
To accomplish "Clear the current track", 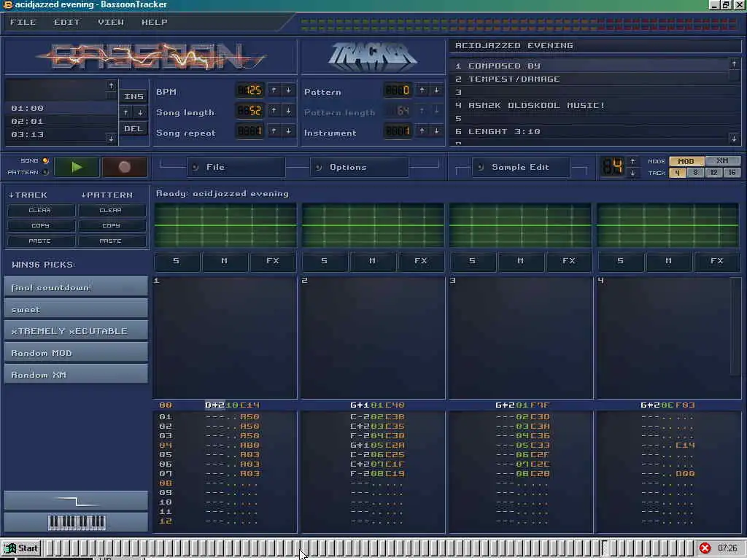I will point(41,211).
